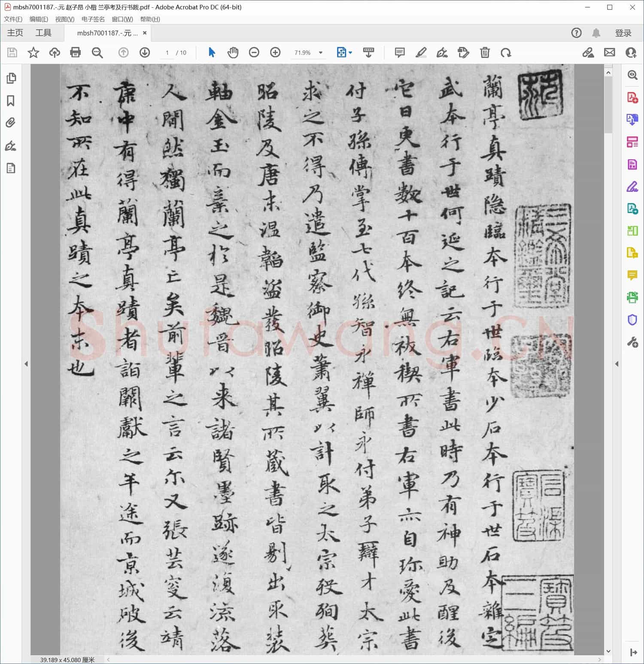This screenshot has height=664, width=644.
Task: Click the delete pages trash icon
Action: [x=485, y=52]
